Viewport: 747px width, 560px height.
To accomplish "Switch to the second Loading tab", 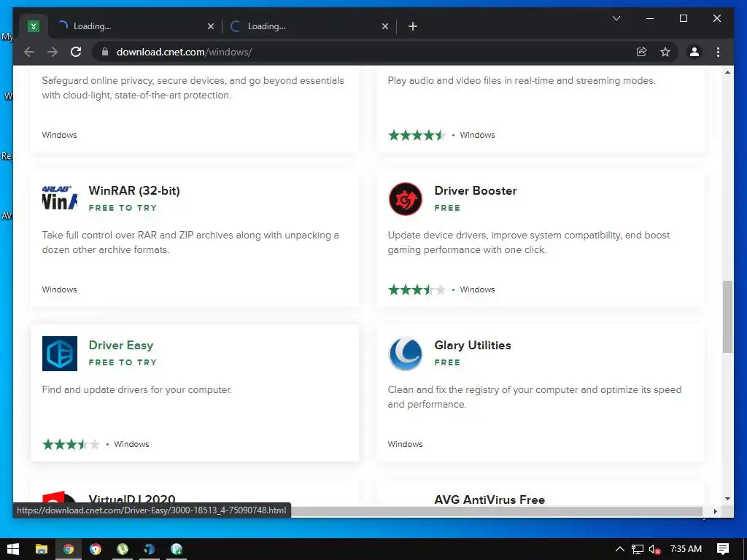I will (309, 26).
